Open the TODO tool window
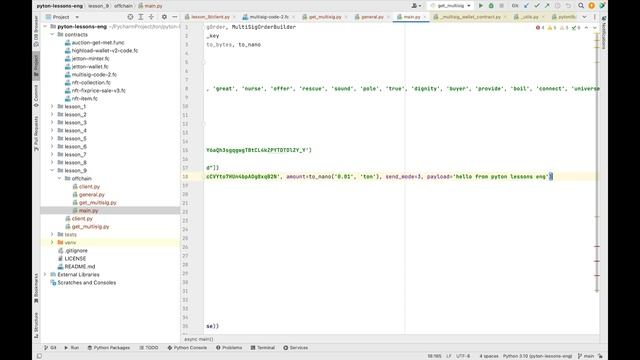 pyautogui.click(x=149, y=348)
